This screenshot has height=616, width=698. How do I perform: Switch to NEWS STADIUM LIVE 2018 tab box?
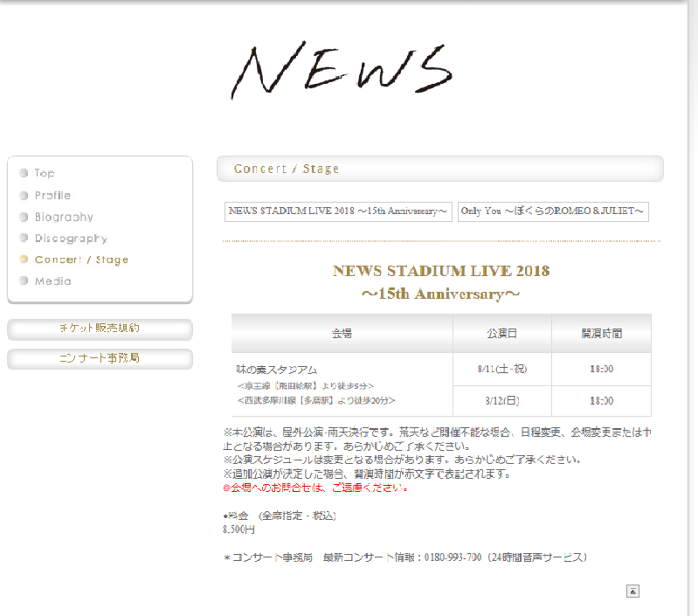[x=338, y=211]
